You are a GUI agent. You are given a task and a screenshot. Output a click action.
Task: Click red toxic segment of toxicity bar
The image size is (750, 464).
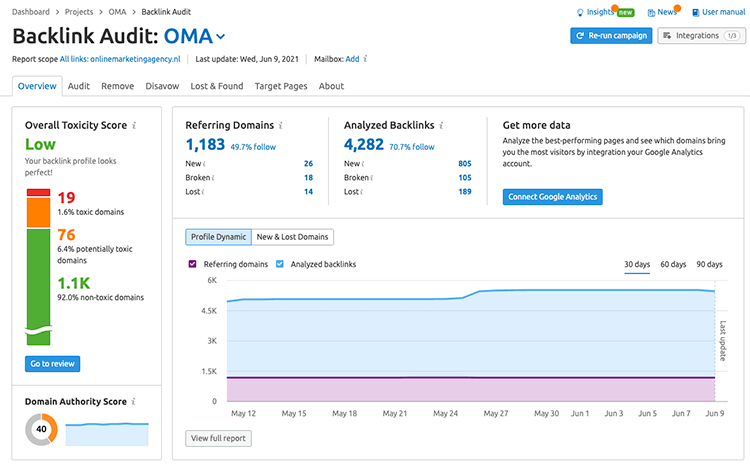[x=38, y=193]
